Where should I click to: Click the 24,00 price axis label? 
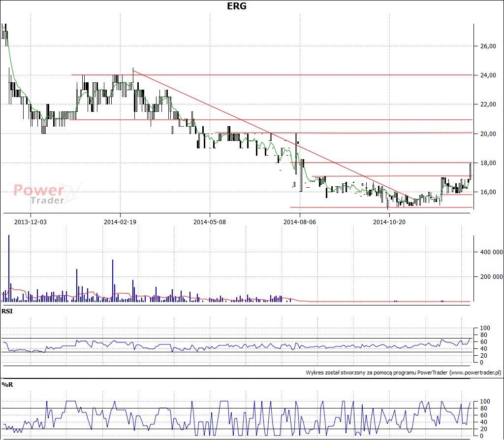(x=488, y=75)
